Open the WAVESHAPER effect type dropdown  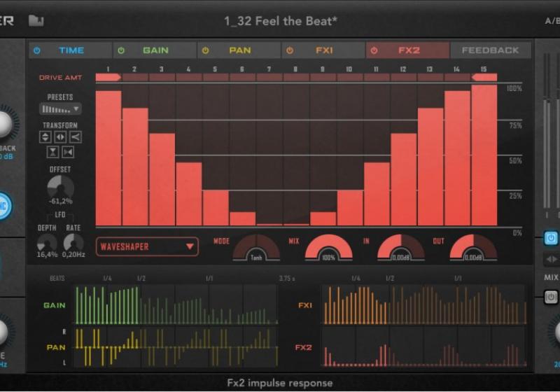pos(147,246)
